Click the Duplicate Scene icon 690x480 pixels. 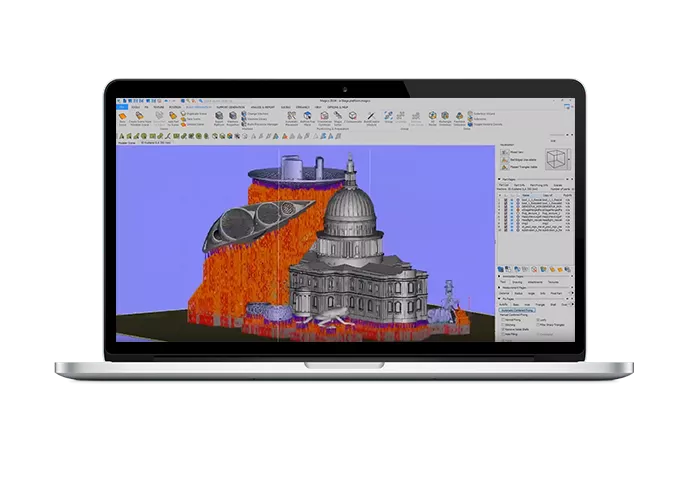(x=184, y=114)
